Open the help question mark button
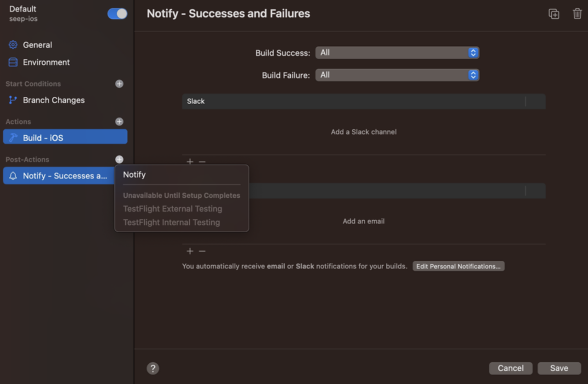Viewport: 588px width, 384px height. pyautogui.click(x=153, y=368)
